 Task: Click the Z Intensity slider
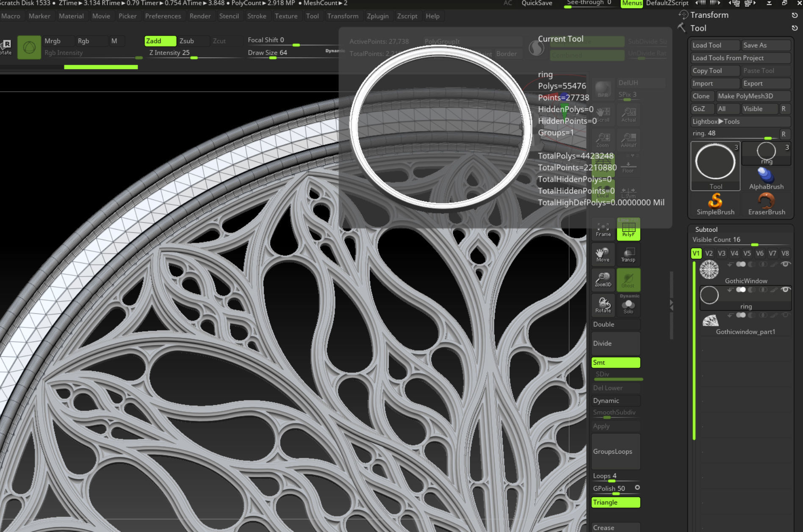(x=194, y=53)
